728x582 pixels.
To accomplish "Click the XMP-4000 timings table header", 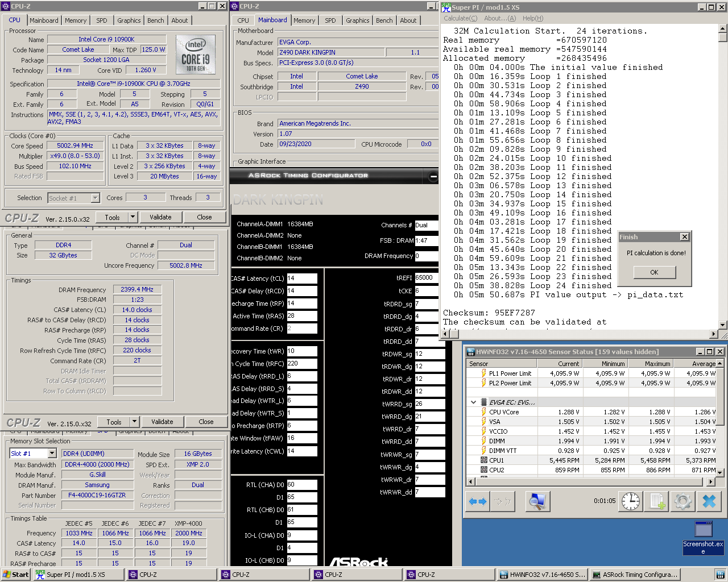I will tap(188, 523).
